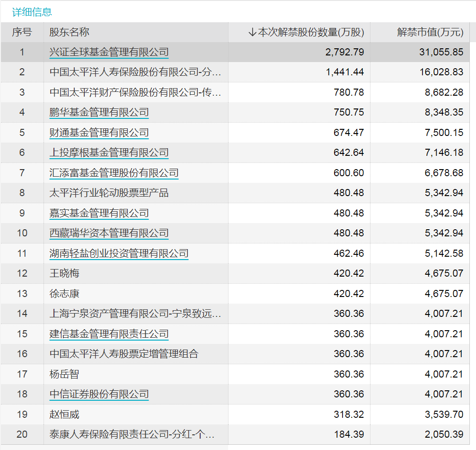Click 4,007.21 in 上海宁泉资产 row

coord(444,313)
